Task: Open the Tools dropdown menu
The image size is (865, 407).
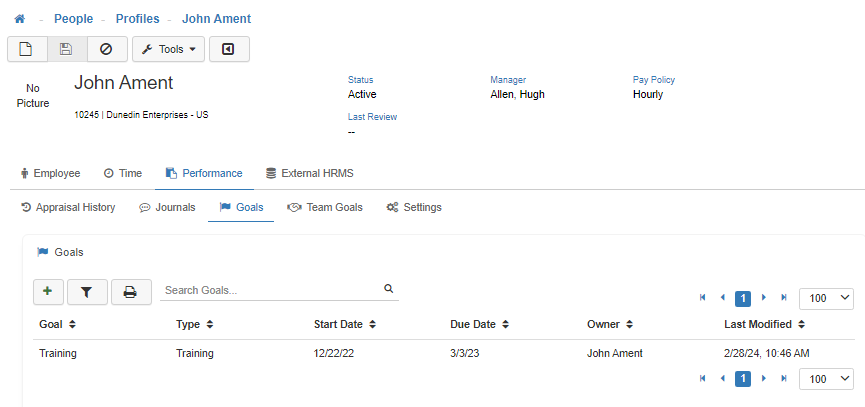Action: [168, 49]
